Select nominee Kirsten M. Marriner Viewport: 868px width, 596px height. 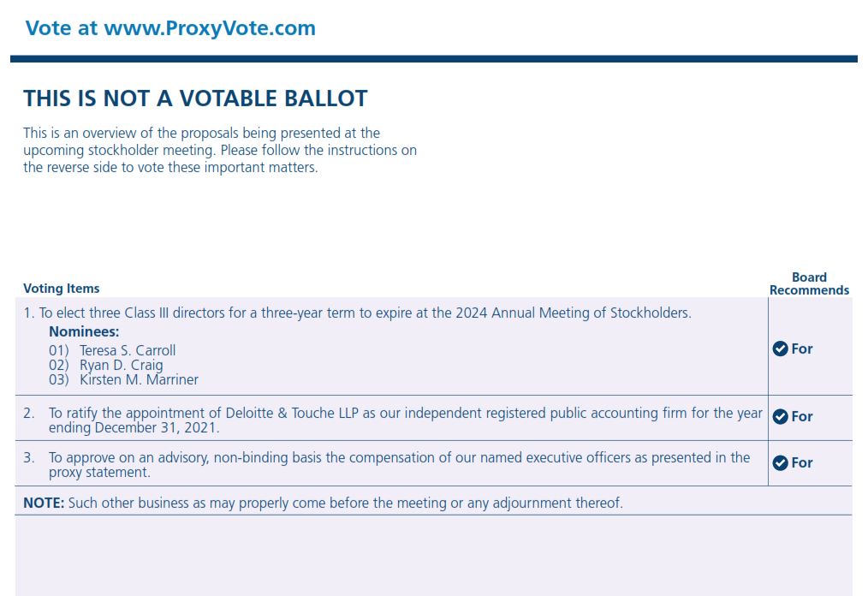[x=139, y=379]
